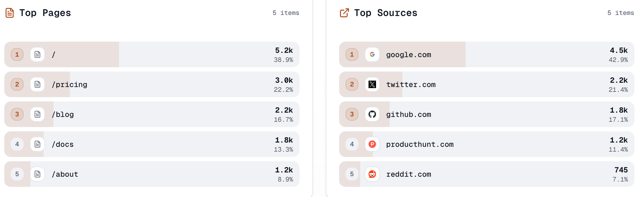The height and width of the screenshot is (197, 644).
Task: Open the /docs page entry
Action: coord(152,144)
